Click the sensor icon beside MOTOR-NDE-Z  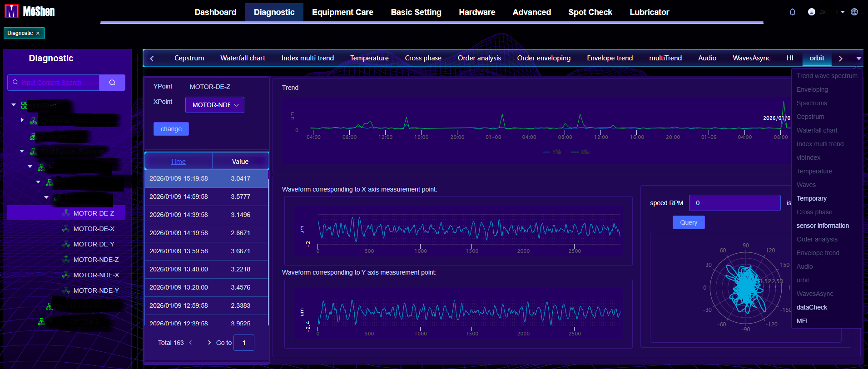pyautogui.click(x=66, y=260)
